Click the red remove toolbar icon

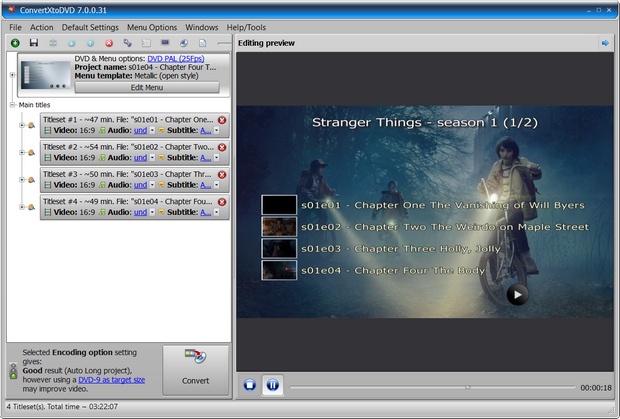(x=109, y=43)
